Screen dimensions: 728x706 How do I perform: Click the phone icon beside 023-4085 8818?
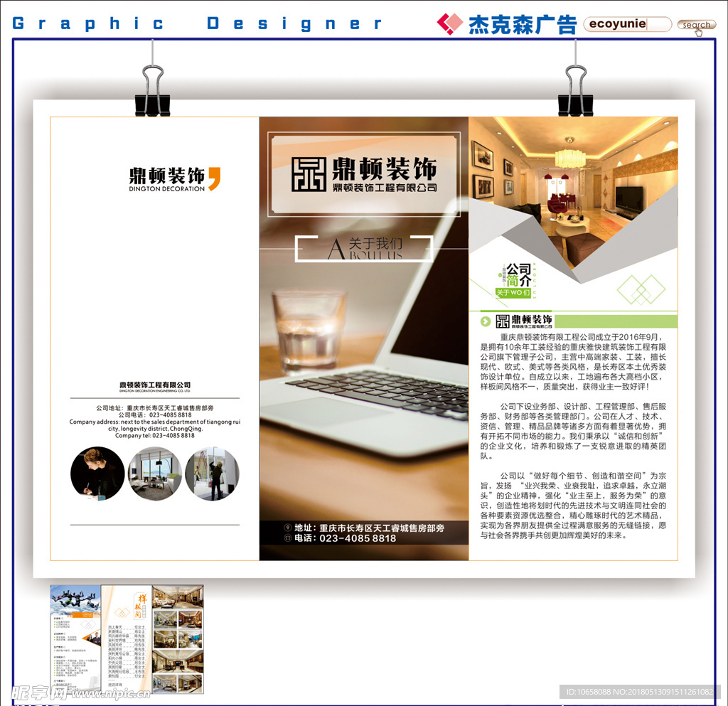tap(287, 537)
